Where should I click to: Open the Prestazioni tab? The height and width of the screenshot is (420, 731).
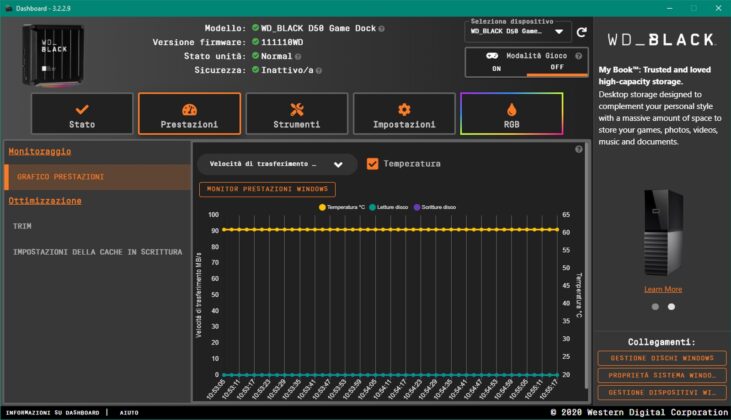coord(189,114)
